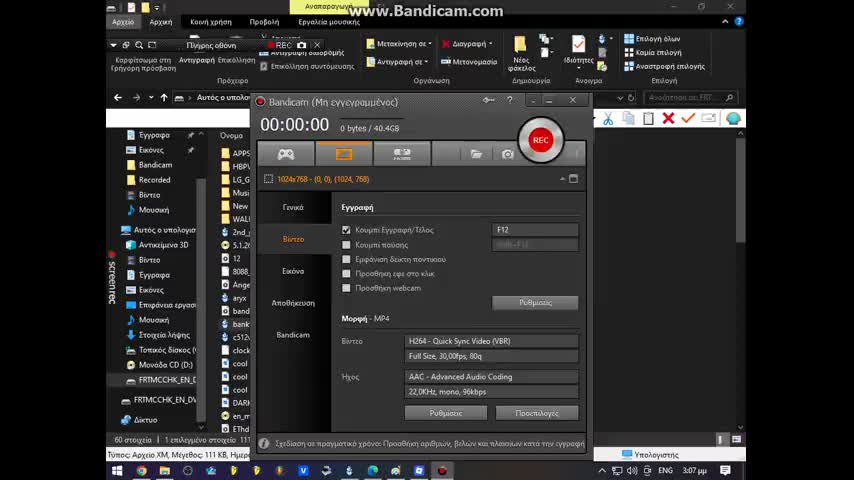Click camera icon on floating toolbar
The image size is (854, 480).
302,45
